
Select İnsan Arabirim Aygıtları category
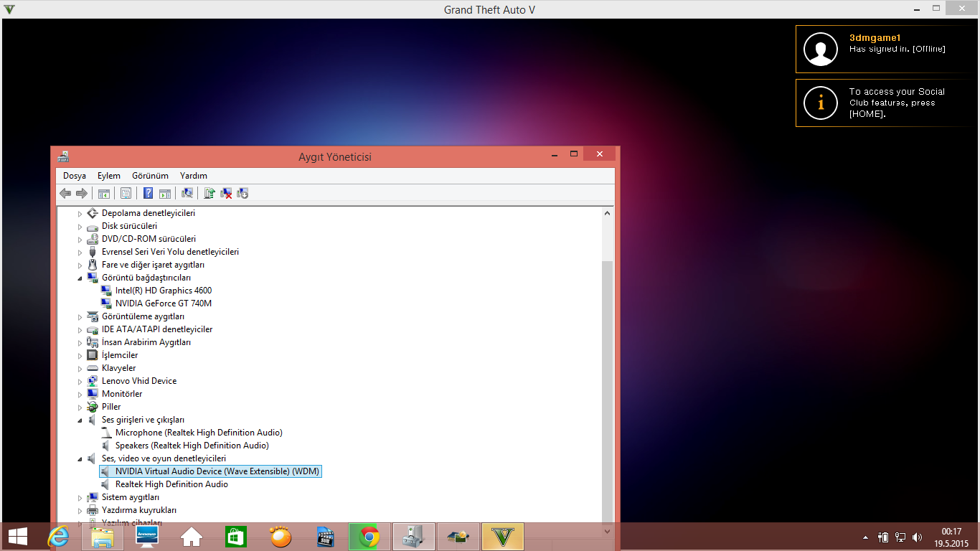point(146,342)
